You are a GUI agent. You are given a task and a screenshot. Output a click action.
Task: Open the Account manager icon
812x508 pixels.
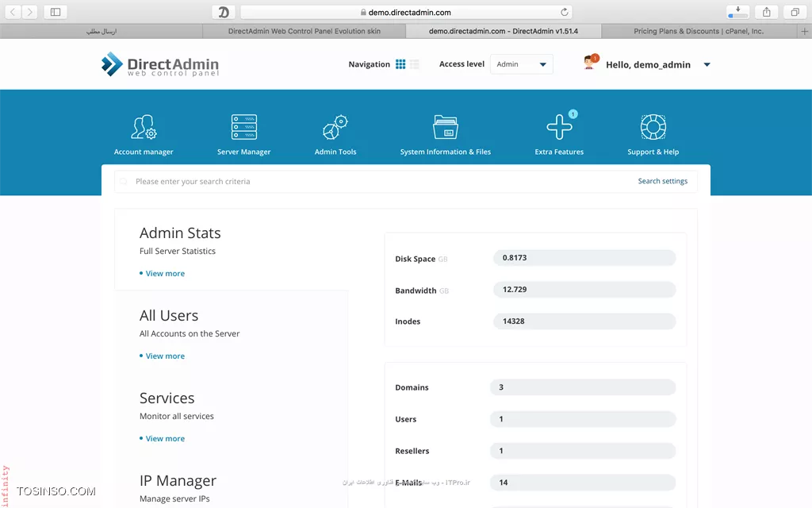(x=144, y=127)
